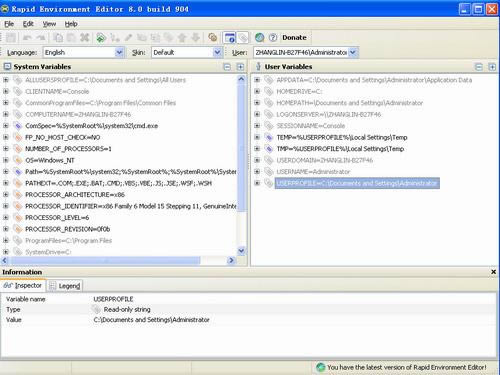This screenshot has height=375, width=500.
Task: Switch to the Inspector tab
Action: point(22,286)
